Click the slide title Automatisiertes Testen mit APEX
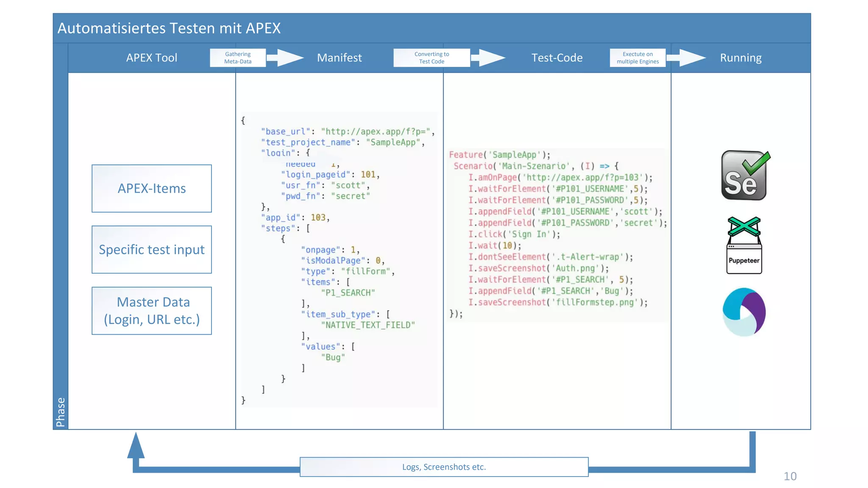Viewport: 868px width, 488px height. [x=169, y=28]
